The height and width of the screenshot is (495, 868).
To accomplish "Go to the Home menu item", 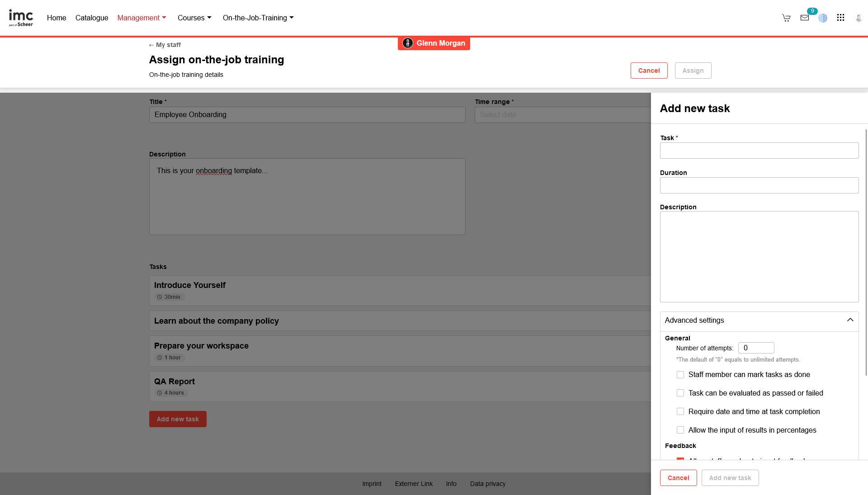I will tap(57, 18).
